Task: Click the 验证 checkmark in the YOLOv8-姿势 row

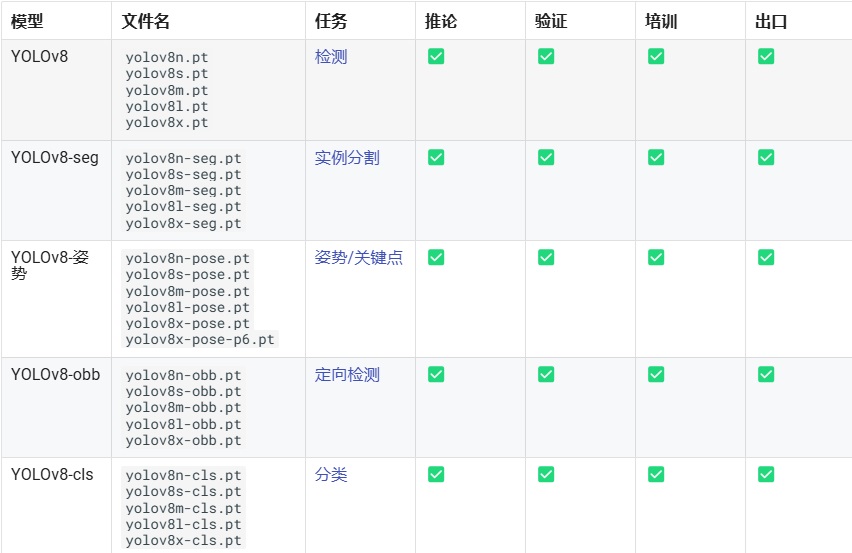Action: pyautogui.click(x=546, y=257)
